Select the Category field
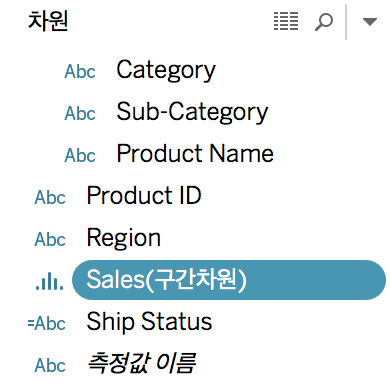 pos(166,71)
